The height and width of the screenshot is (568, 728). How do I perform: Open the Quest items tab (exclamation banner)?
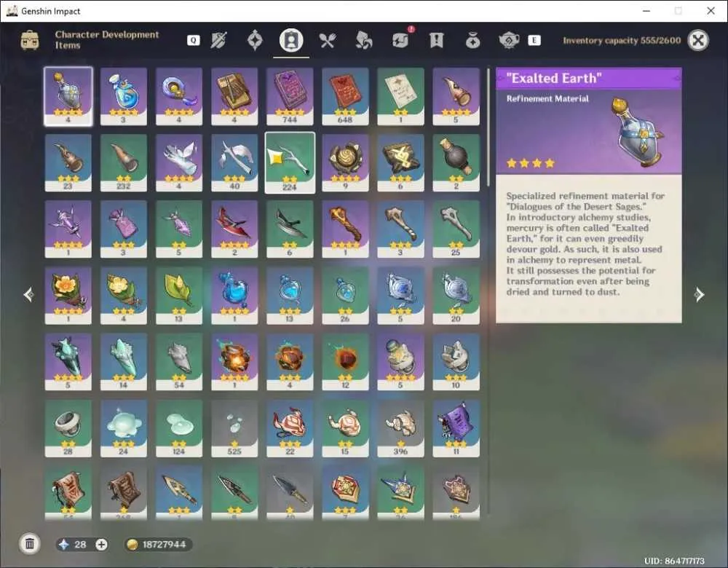click(436, 40)
